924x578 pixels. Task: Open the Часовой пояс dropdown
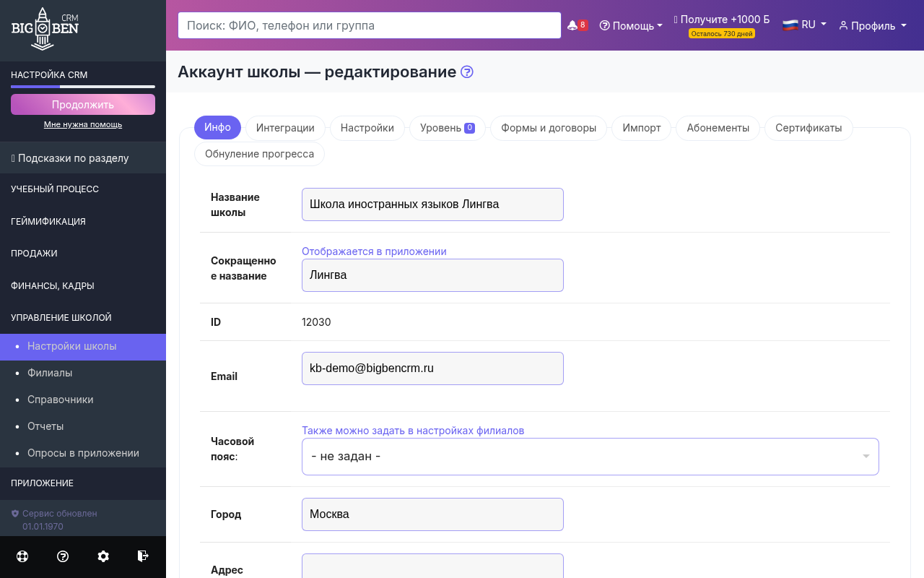click(x=590, y=456)
